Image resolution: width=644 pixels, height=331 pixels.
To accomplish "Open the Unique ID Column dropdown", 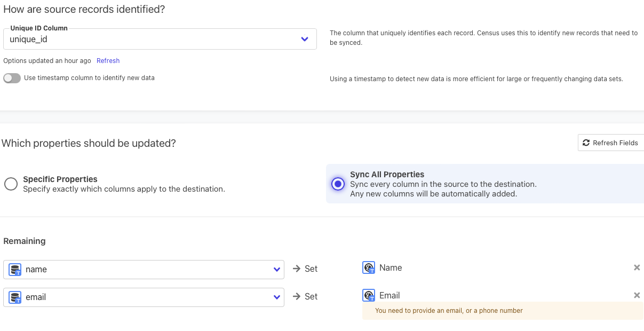I will 304,39.
